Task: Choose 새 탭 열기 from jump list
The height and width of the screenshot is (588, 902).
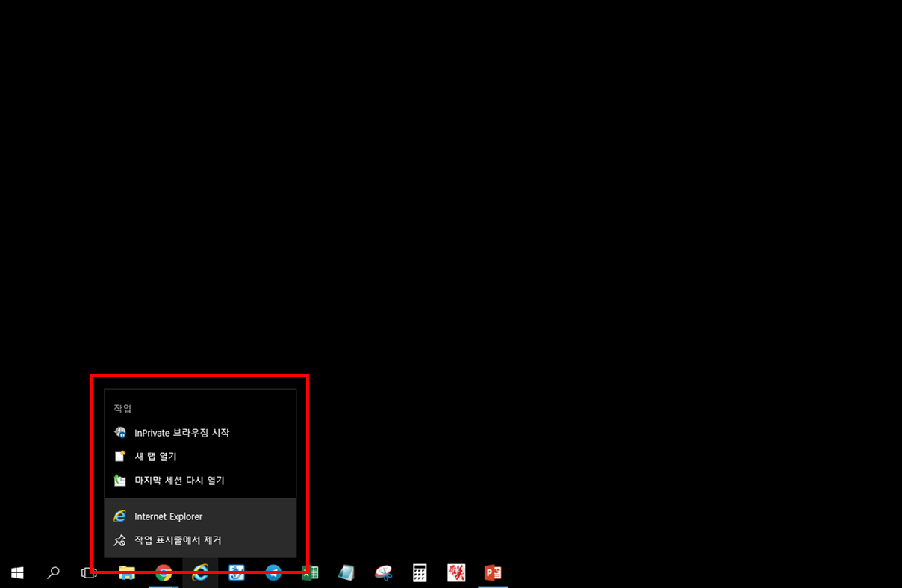Action: point(200,457)
